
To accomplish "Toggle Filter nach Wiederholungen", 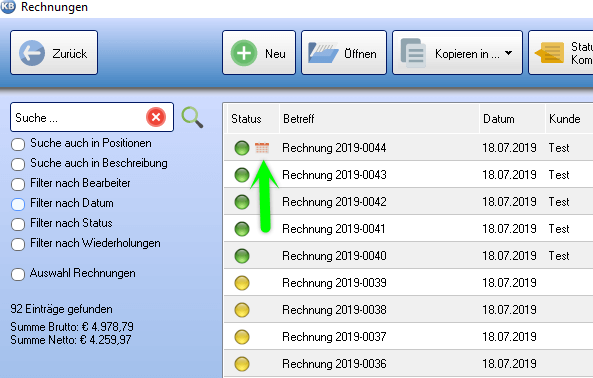I will click(18, 244).
